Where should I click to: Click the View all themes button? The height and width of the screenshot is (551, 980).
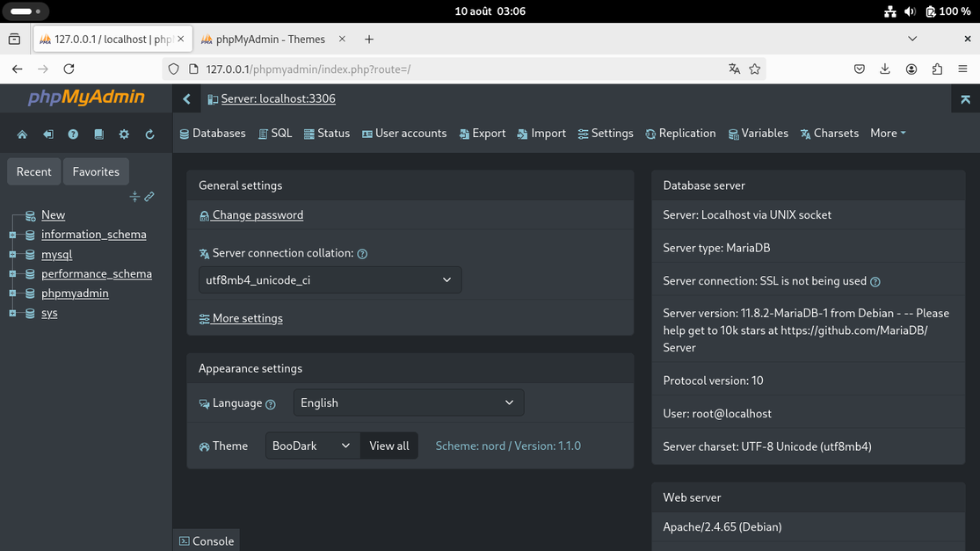click(389, 446)
